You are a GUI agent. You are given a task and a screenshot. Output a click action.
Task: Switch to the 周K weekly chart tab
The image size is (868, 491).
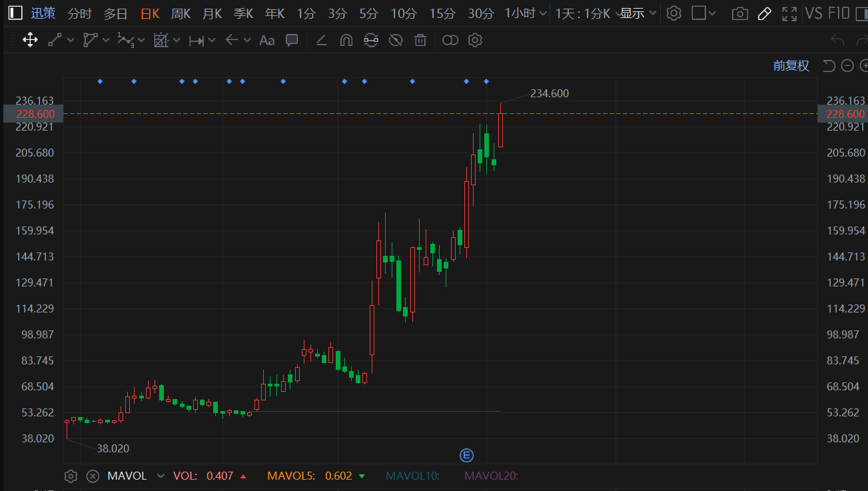tap(181, 13)
